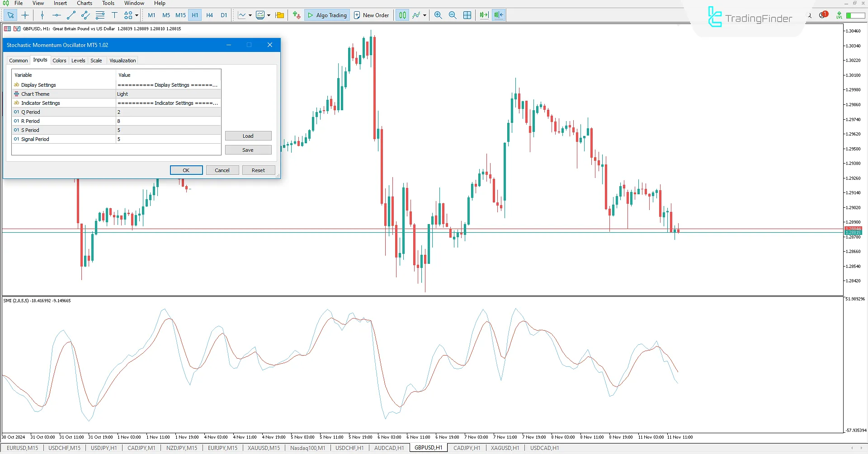Click the Tile Windows icon
The width and height of the screenshot is (868, 454).
click(467, 15)
